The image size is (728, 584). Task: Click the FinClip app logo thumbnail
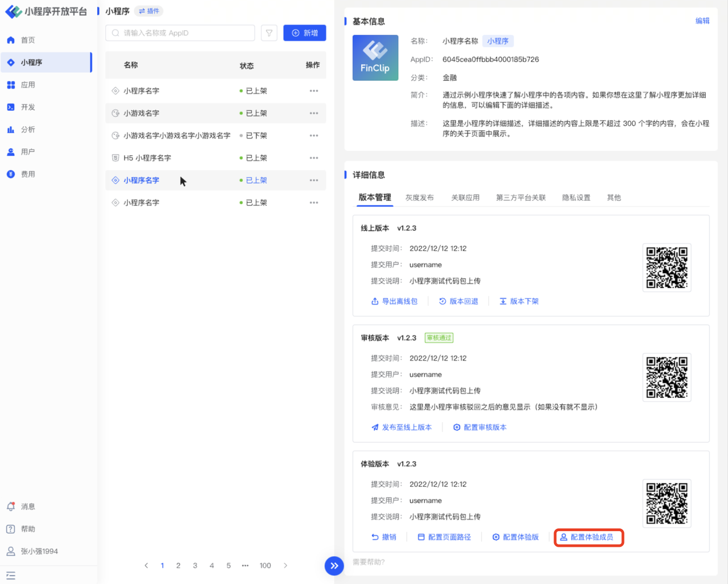click(375, 58)
